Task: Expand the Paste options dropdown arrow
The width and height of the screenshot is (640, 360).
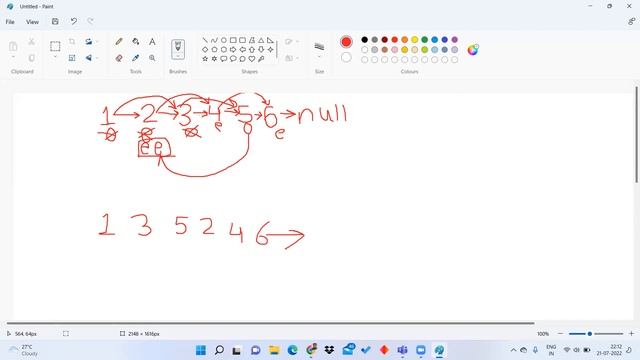Action: point(13,57)
